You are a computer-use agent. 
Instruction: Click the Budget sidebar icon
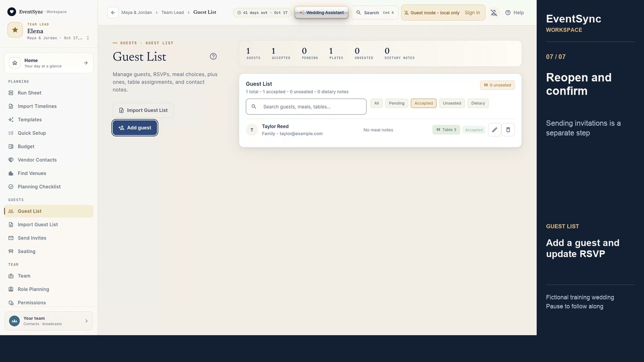(11, 146)
